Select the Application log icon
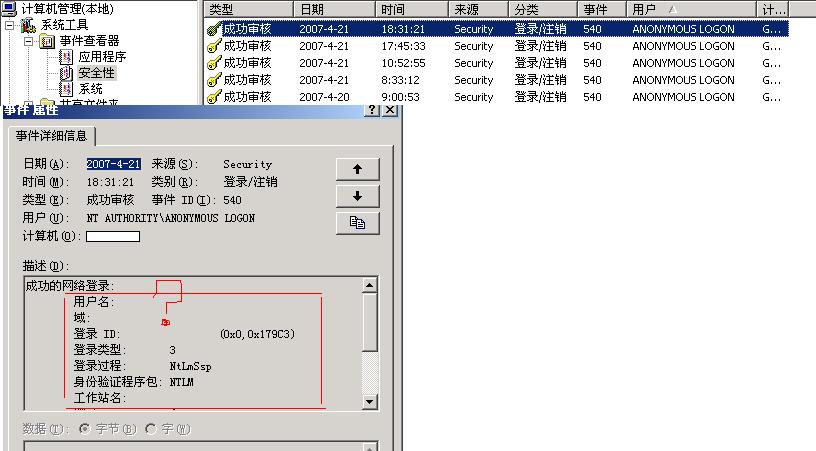816x451 pixels. pos(66,56)
